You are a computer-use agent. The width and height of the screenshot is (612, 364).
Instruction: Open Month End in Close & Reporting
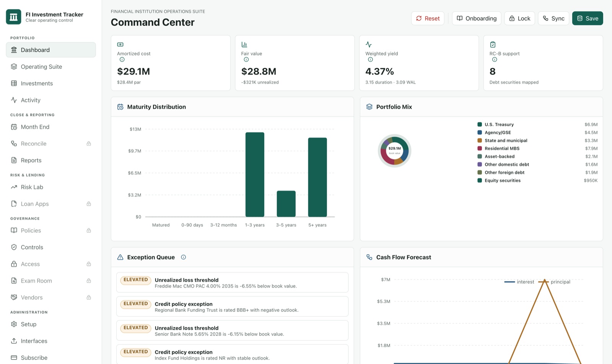click(x=51, y=127)
